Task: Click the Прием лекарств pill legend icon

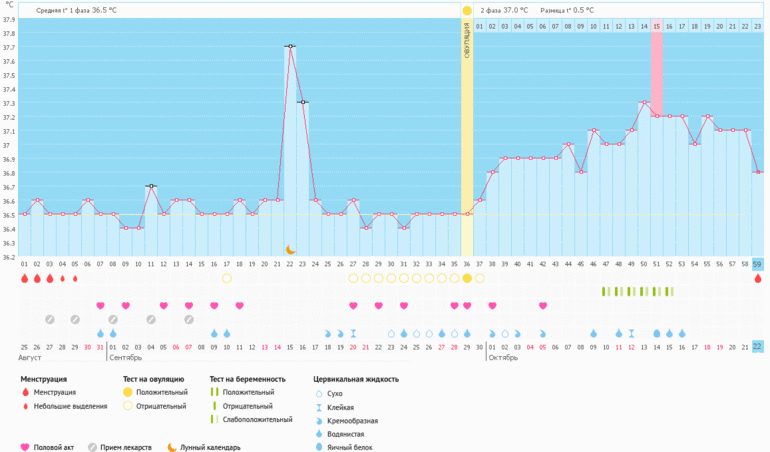Action: [x=93, y=447]
